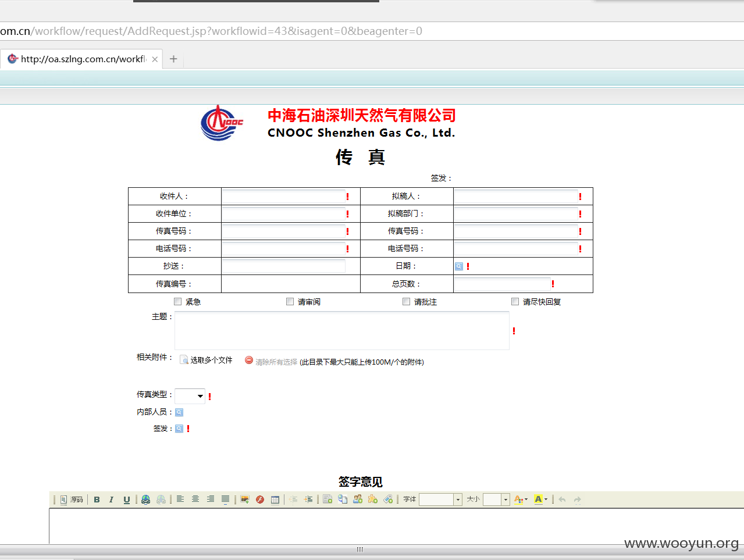Viewport: 744px width, 560px height.
Task: Click the 拟稿人 input field
Action: point(516,197)
